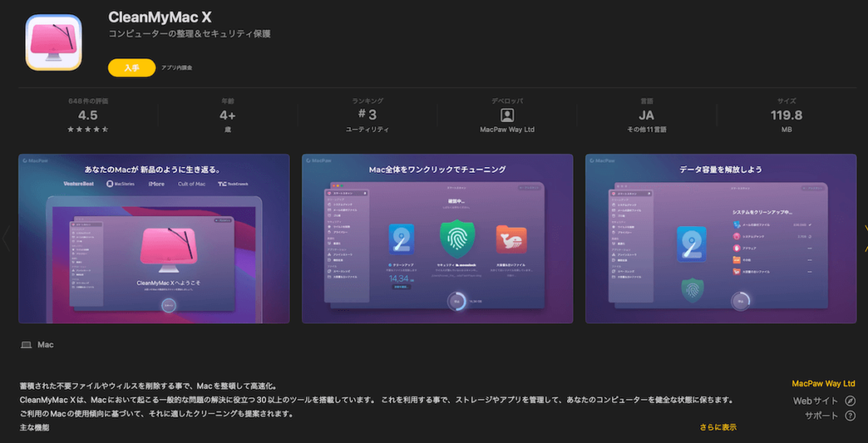Click the アプリ内課金 in-app purchase label
868x443 pixels.
[x=176, y=68]
